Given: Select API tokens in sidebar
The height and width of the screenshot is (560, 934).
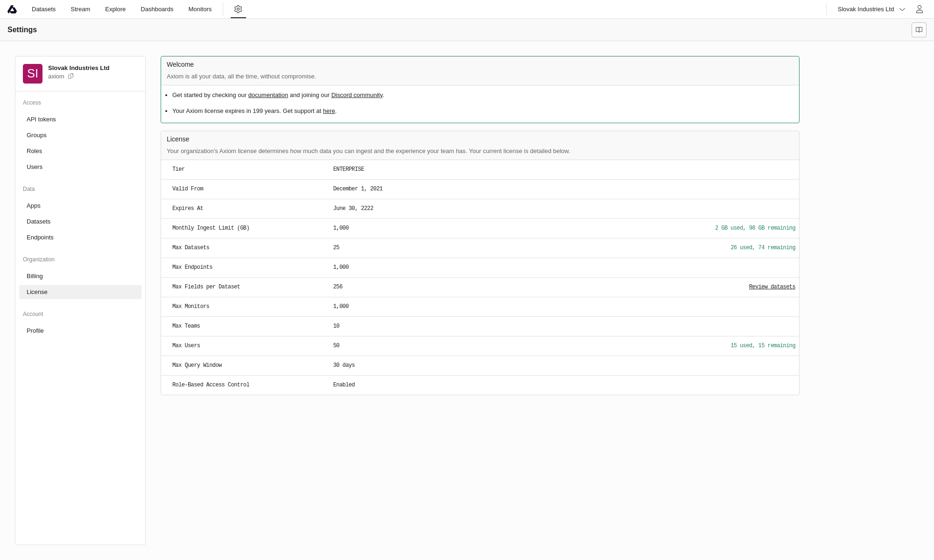Looking at the screenshot, I should 41,119.
